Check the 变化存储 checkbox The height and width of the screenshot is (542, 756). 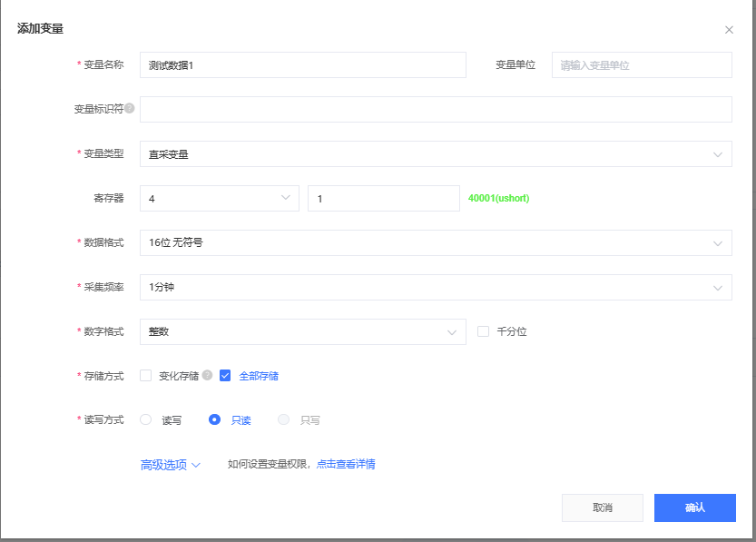tap(146, 376)
